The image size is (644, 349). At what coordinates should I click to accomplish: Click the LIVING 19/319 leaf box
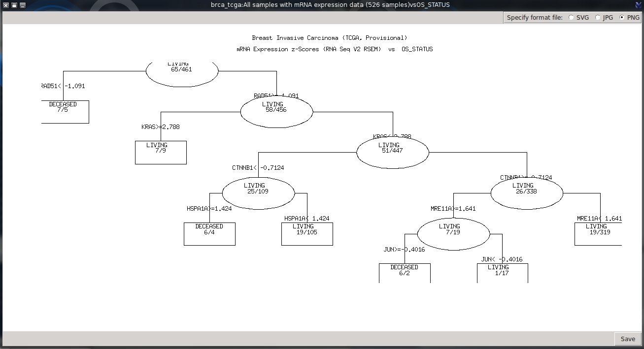coord(598,234)
